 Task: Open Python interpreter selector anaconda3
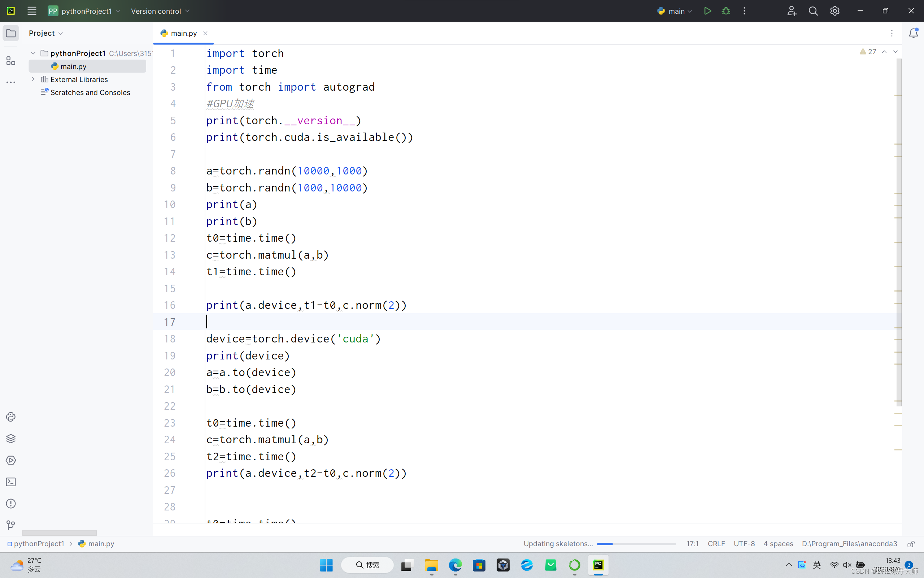[x=849, y=544]
